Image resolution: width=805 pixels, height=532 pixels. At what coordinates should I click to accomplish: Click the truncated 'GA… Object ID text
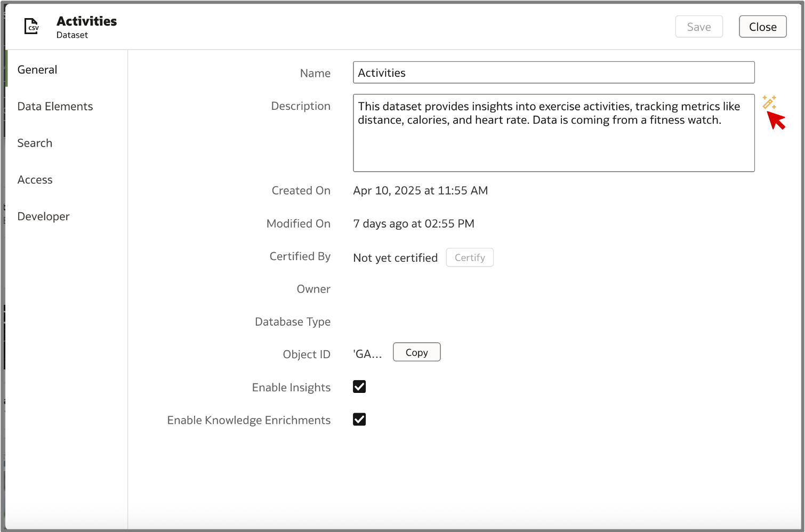pyautogui.click(x=367, y=353)
